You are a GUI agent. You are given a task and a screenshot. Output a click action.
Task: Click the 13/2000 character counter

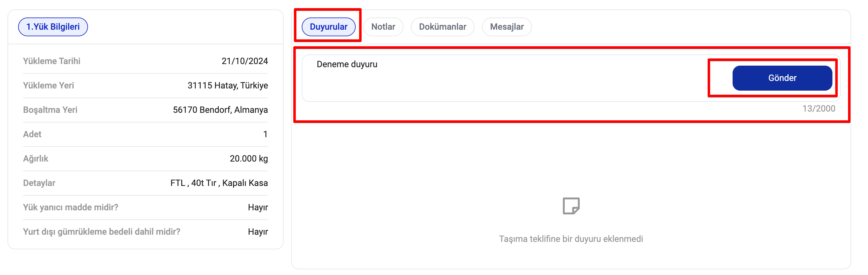(818, 109)
